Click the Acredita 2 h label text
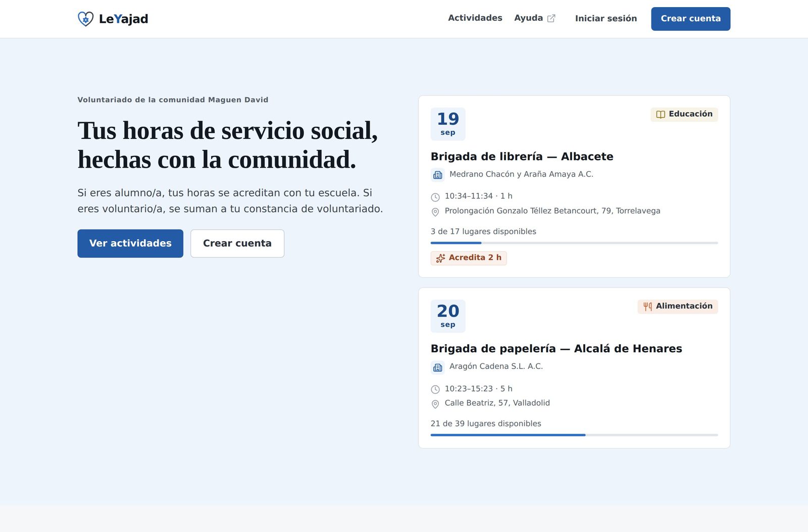The width and height of the screenshot is (808, 532). coord(475,257)
